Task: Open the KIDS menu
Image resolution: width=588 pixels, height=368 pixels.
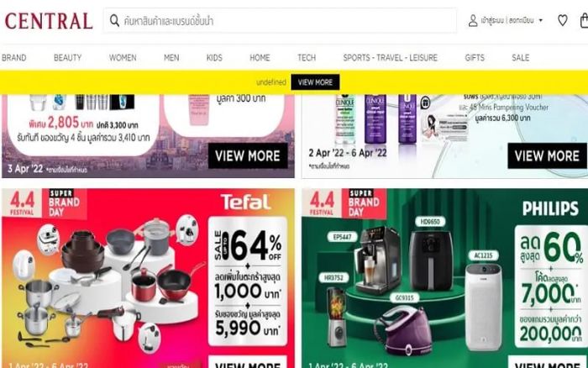Action: point(214,58)
